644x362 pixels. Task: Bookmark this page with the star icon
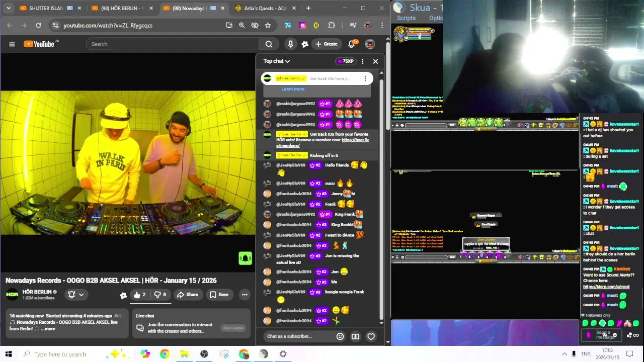[x=268, y=25]
